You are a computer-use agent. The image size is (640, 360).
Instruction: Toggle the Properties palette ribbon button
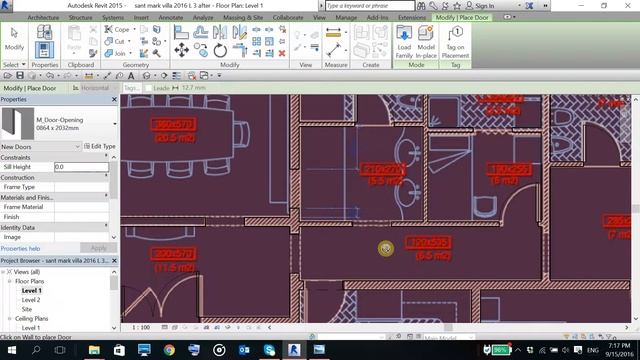44,50
